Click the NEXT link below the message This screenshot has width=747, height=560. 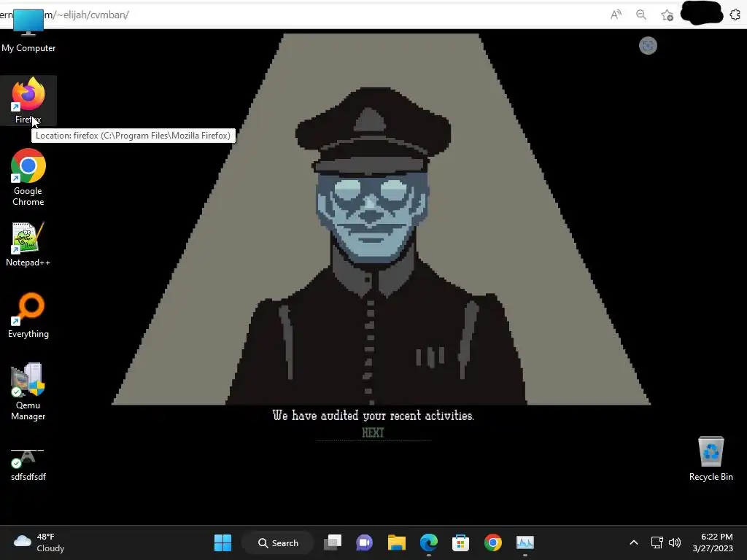click(373, 432)
